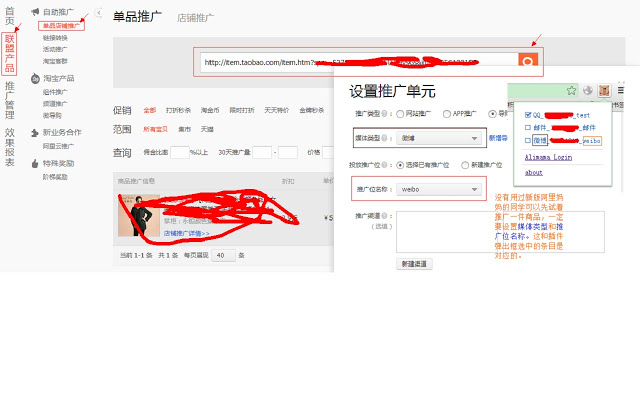This screenshot has width=640, height=400.
Task: Open the 推广位名称 dropdown showing weibo
Action: click(x=439, y=189)
